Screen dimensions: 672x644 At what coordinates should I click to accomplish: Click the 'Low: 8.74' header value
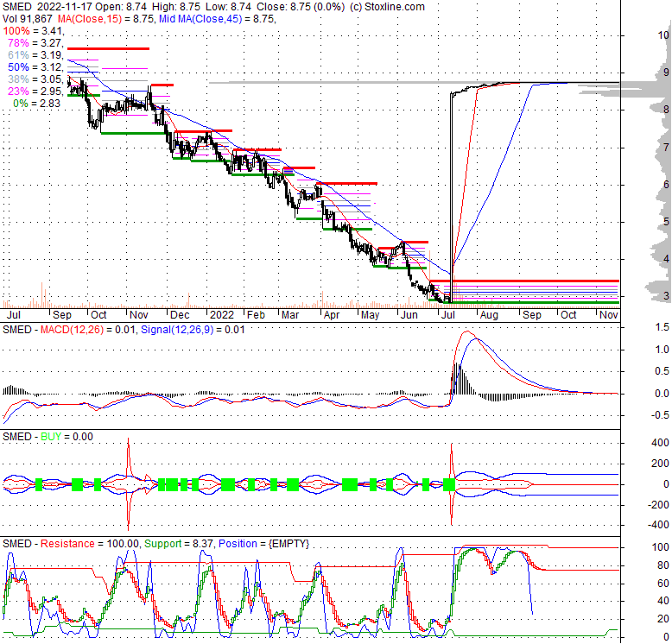tap(228, 7)
